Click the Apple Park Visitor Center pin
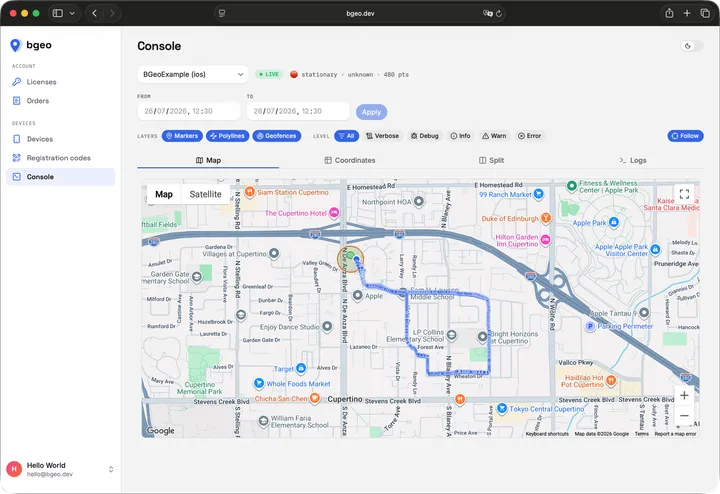The height and width of the screenshot is (494, 720). click(x=655, y=249)
